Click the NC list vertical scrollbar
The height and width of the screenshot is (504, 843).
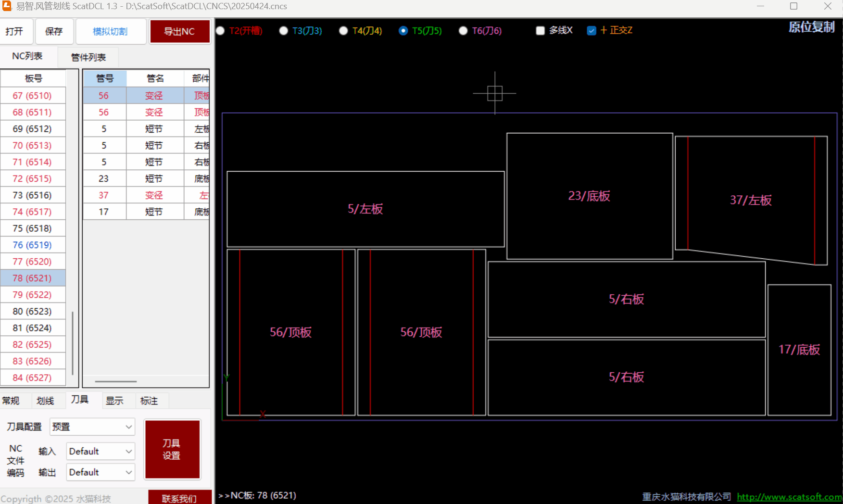tap(73, 341)
